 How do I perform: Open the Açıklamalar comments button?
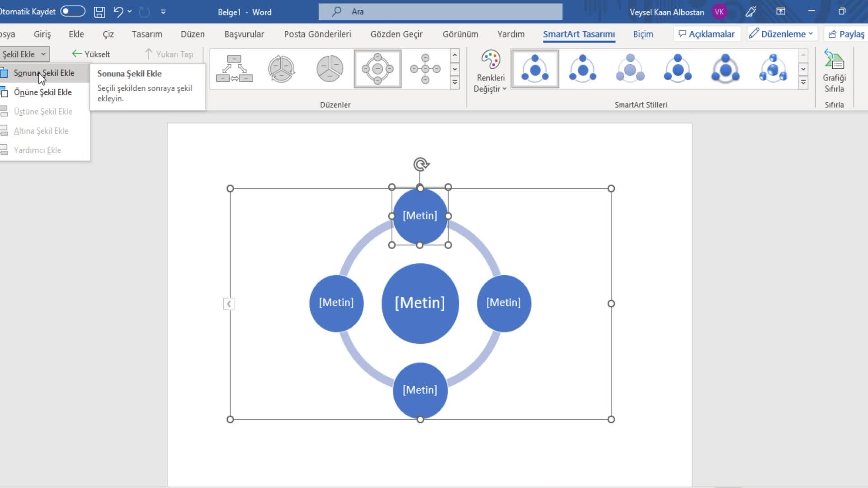(x=707, y=34)
